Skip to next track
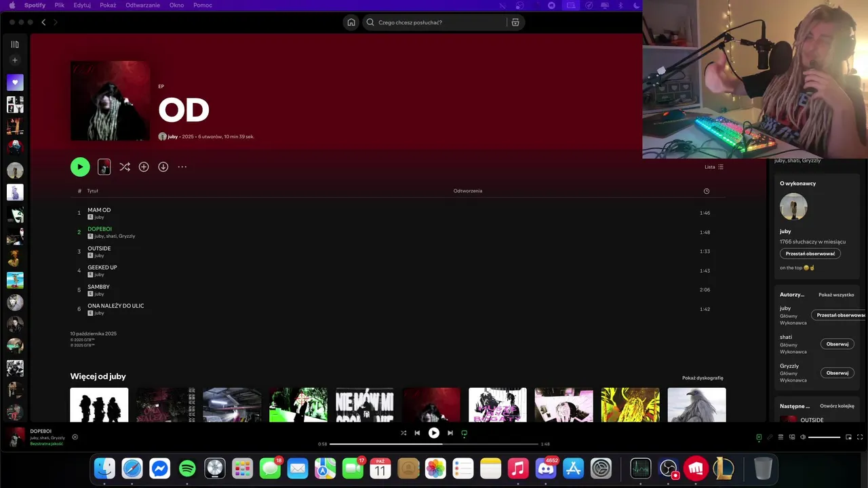Image resolution: width=868 pixels, height=488 pixels. click(x=450, y=433)
